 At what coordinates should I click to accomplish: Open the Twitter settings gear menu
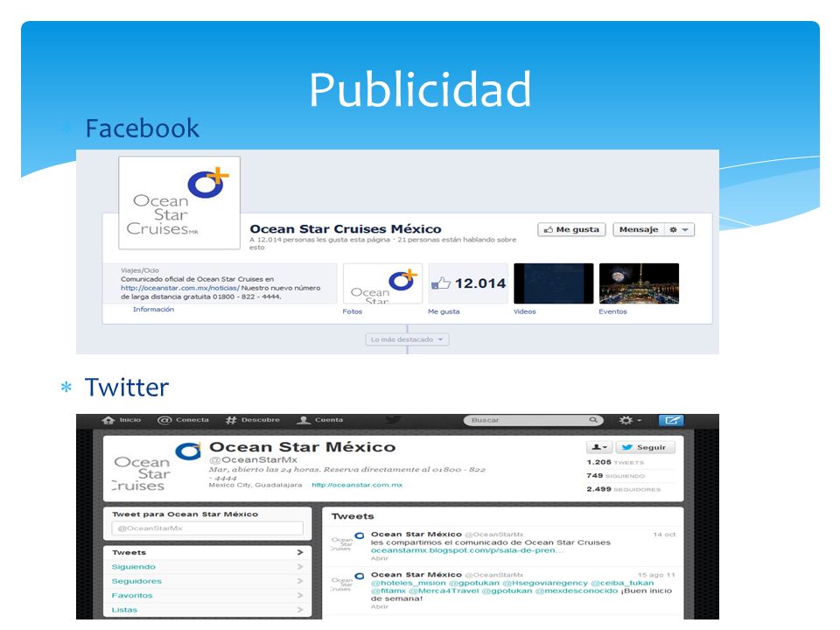coord(630,420)
